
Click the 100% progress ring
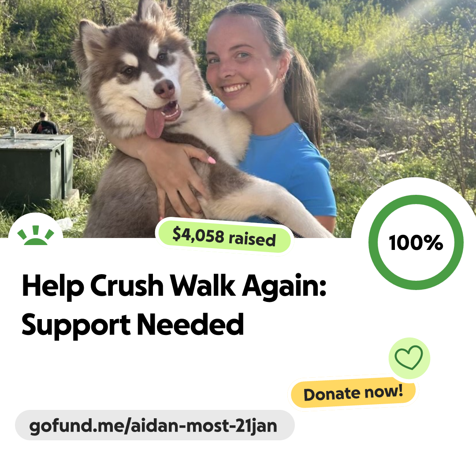pos(416,242)
